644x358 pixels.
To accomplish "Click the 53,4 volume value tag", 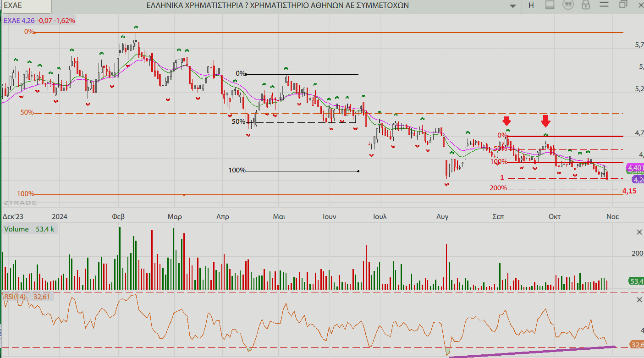I will click(x=636, y=281).
